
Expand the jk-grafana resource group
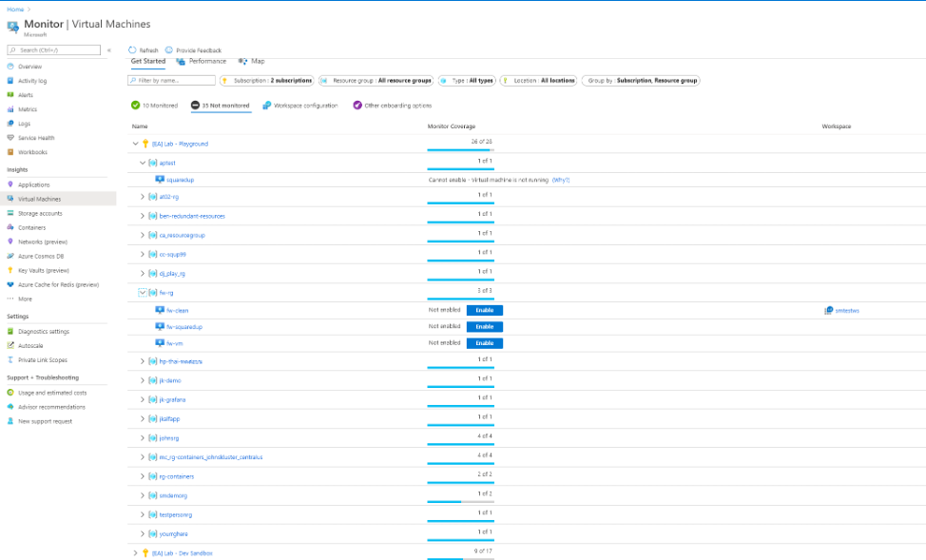tap(143, 399)
